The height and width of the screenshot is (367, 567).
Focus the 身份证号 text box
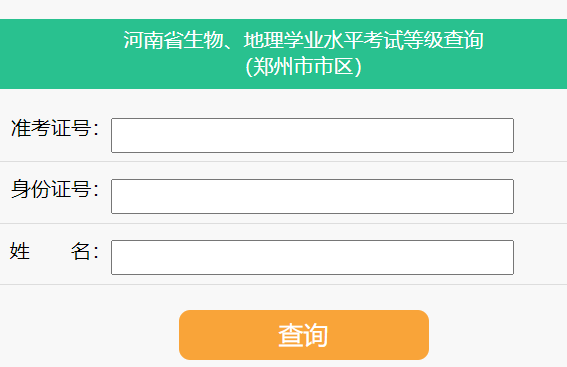tap(312, 196)
